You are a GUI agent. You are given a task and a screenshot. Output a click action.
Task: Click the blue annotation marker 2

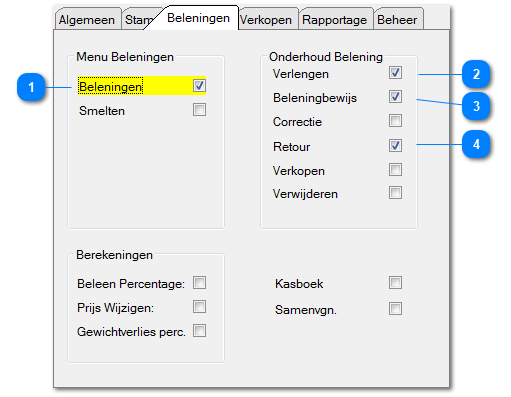476,74
